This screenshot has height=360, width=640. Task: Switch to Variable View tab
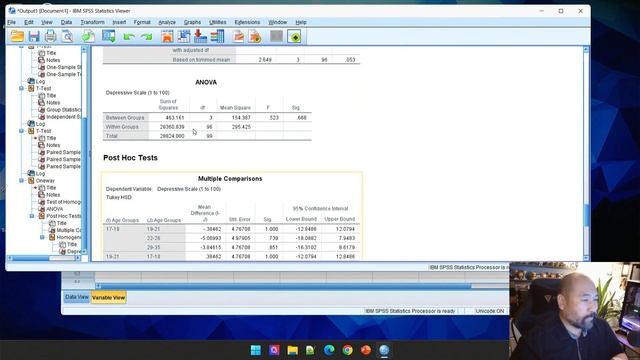pyautogui.click(x=109, y=298)
